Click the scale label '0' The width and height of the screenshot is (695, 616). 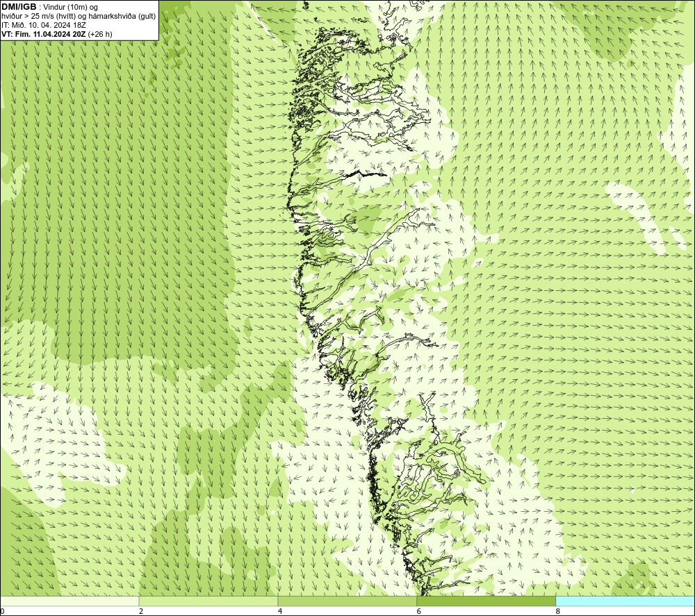click(x=3, y=612)
